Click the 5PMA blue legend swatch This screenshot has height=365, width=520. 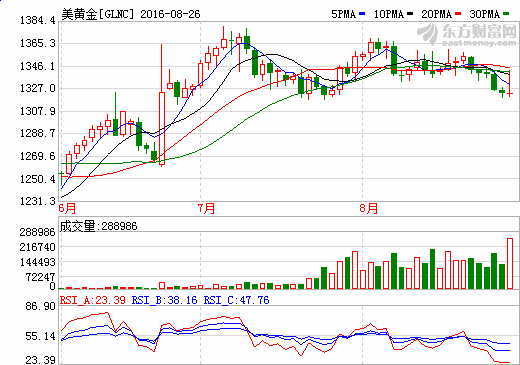click(x=362, y=14)
